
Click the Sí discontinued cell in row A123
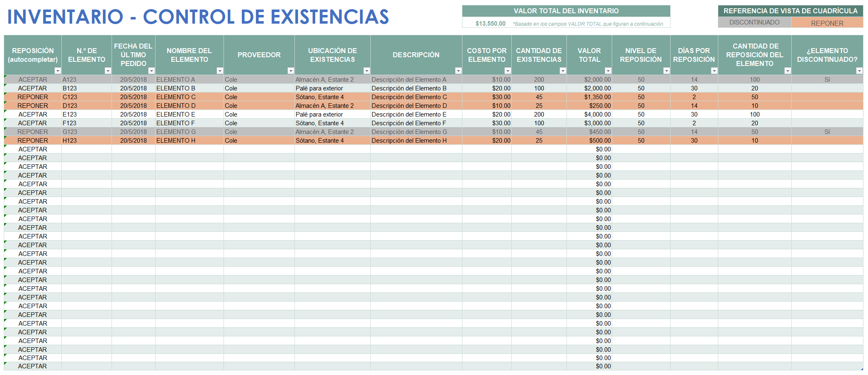click(x=827, y=80)
